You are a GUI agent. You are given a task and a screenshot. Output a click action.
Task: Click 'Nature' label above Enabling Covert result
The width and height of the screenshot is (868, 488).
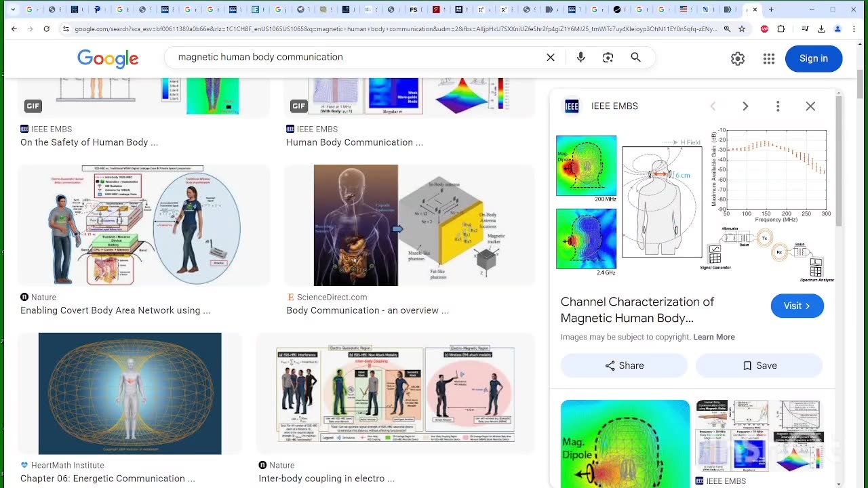coord(43,297)
